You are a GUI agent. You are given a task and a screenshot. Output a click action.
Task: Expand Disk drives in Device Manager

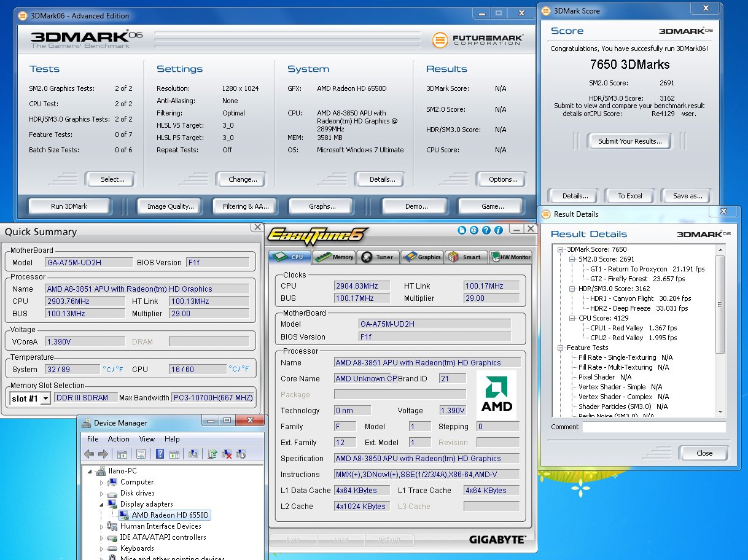coord(103,493)
